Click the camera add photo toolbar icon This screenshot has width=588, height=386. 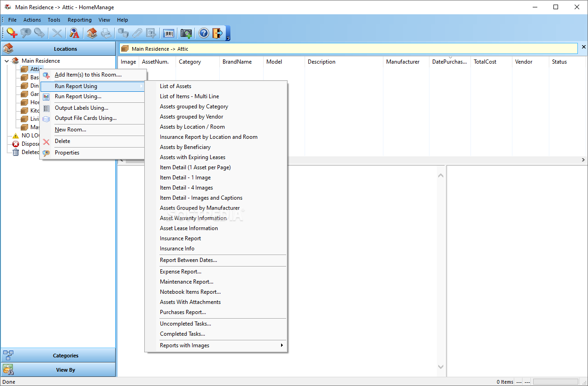[x=186, y=33]
